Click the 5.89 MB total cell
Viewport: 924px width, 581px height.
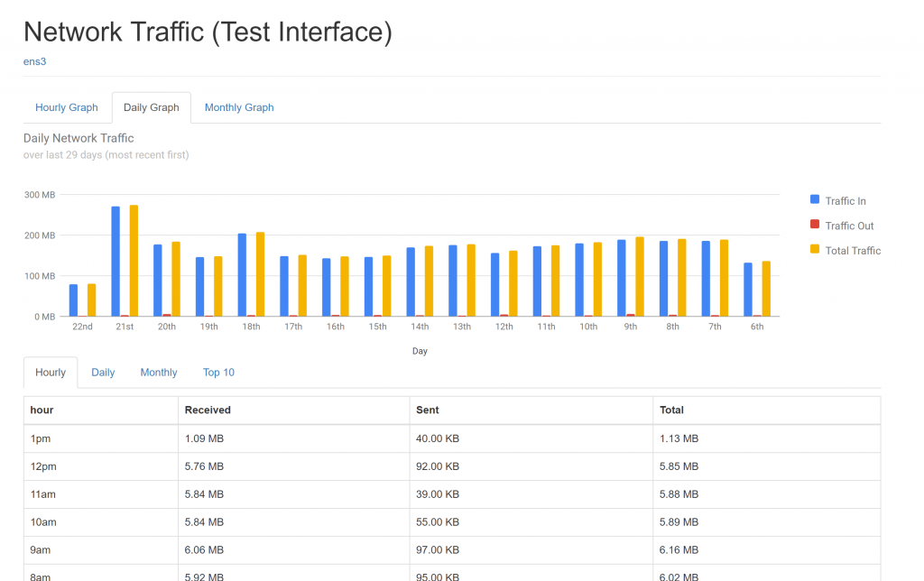pos(767,522)
